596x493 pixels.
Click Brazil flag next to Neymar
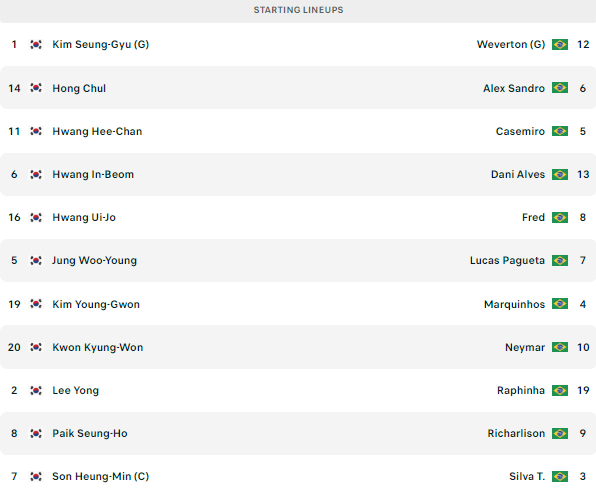coord(560,347)
